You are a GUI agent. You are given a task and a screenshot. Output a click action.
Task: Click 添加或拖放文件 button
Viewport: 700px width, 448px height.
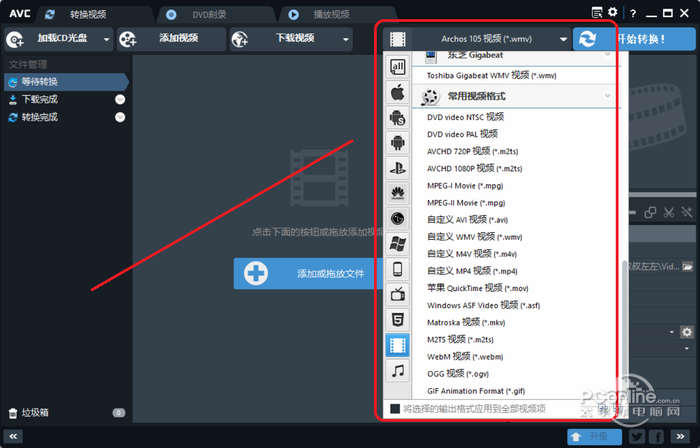pyautogui.click(x=308, y=274)
